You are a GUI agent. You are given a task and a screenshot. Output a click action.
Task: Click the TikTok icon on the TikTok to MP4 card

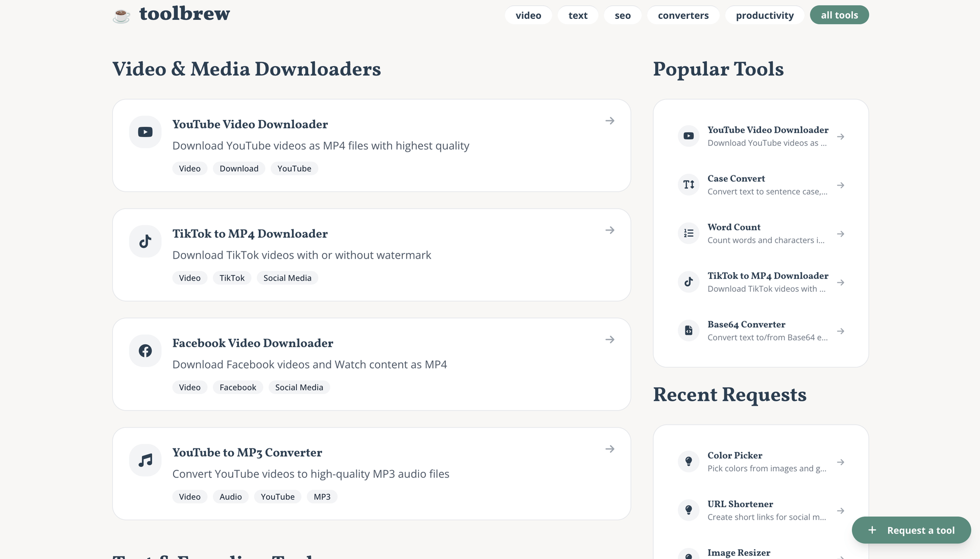(x=145, y=241)
